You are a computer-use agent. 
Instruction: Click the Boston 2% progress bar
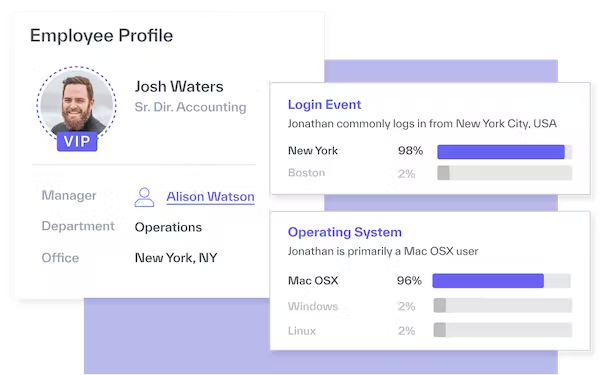pos(504,173)
